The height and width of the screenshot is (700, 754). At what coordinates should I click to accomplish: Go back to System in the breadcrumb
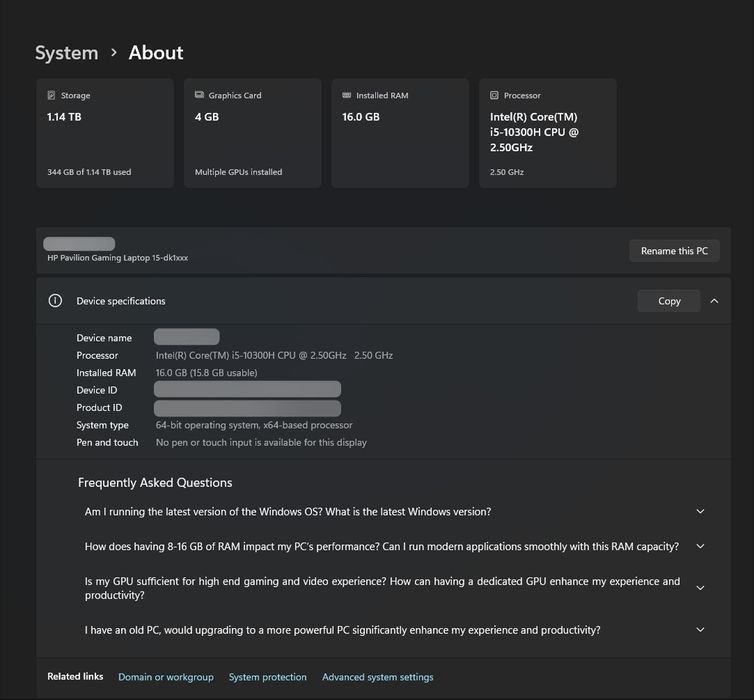coord(66,53)
